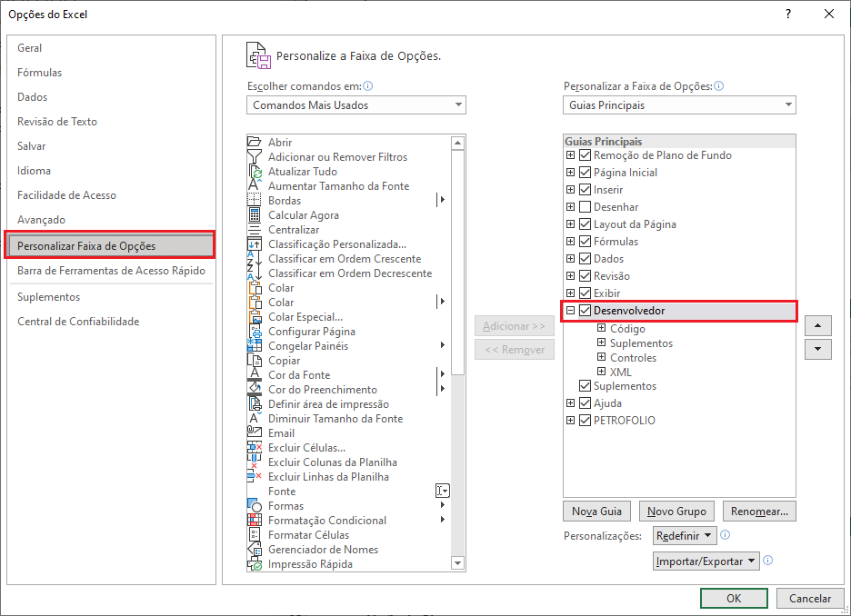The height and width of the screenshot is (616, 851).
Task: Click the command list scrollbar down arrow
Action: click(457, 563)
